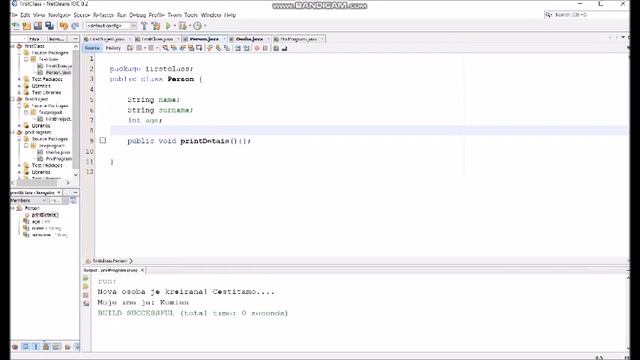640x360 pixels.
Task: Open the Refactor menu
Action: (103, 15)
